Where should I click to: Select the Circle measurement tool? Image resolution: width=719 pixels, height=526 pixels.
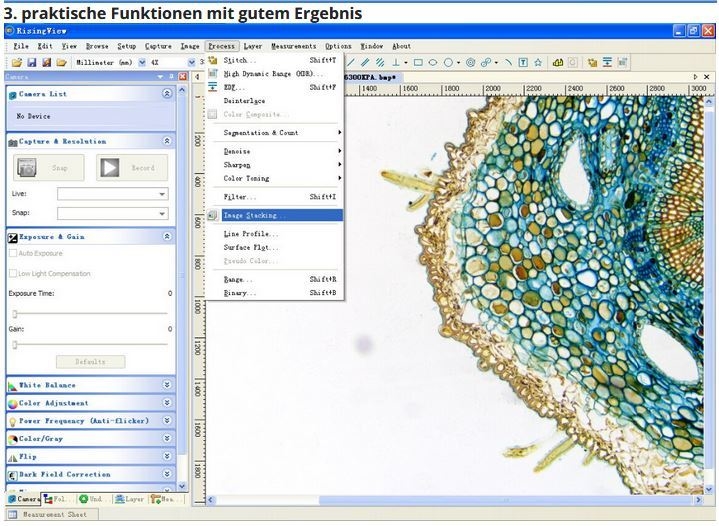tap(448, 62)
